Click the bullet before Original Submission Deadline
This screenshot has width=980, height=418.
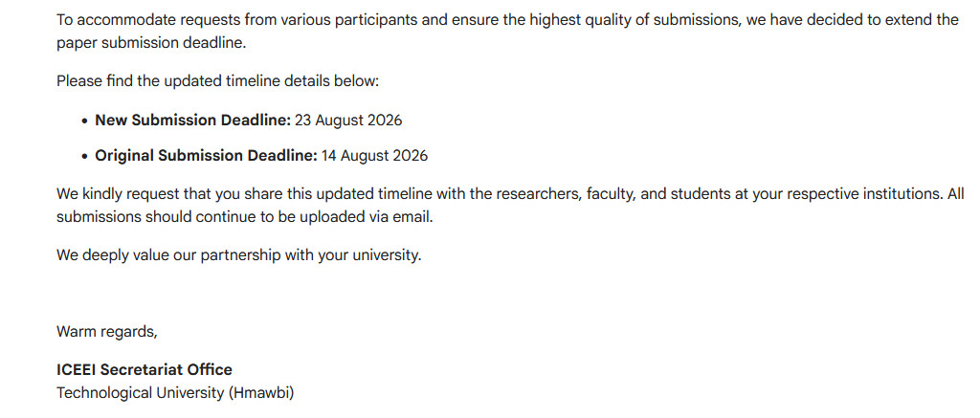point(85,156)
